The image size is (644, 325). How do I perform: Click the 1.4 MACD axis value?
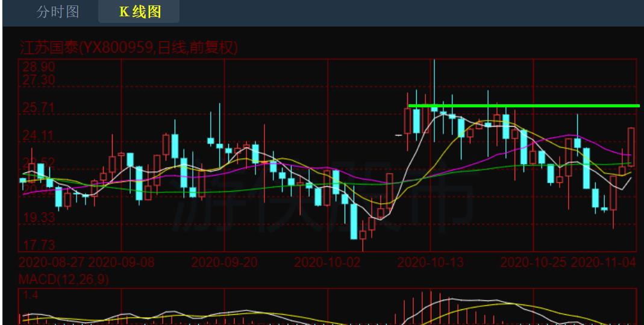pos(30,295)
